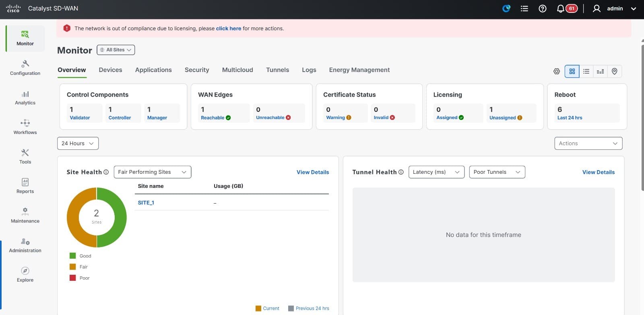Switch to card grid view
Viewport: 644px width, 315px height.
coord(572,71)
